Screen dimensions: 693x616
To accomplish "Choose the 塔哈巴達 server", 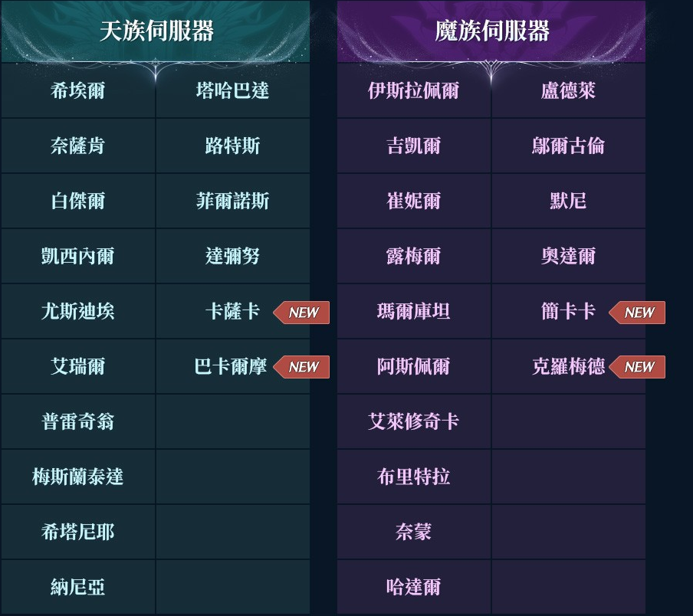I will click(232, 91).
